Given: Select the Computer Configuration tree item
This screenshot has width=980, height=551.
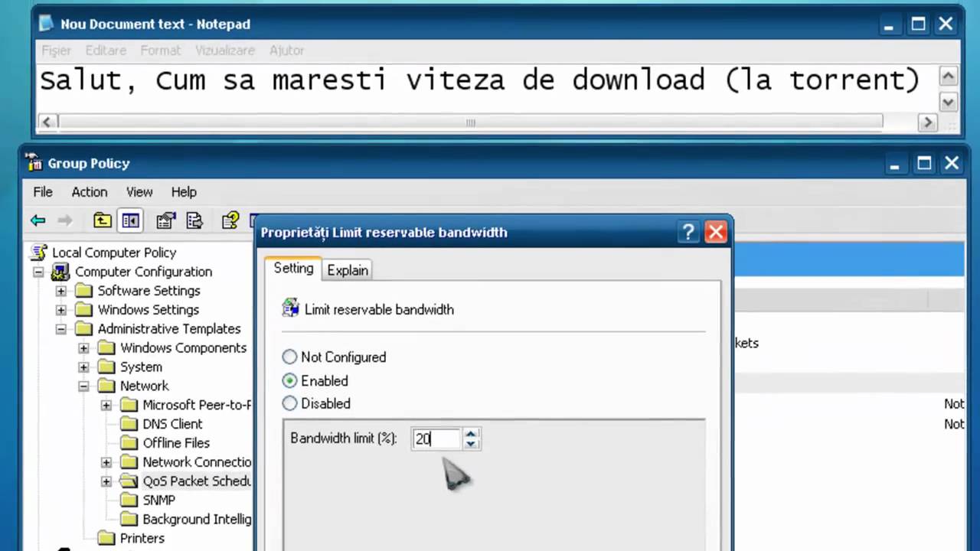Looking at the screenshot, I should point(143,272).
